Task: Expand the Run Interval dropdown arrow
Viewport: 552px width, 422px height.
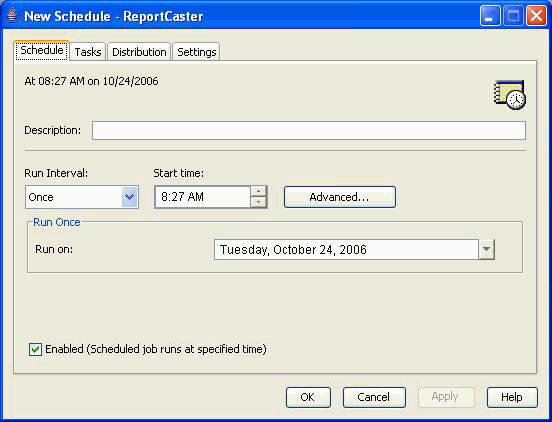Action: click(130, 197)
